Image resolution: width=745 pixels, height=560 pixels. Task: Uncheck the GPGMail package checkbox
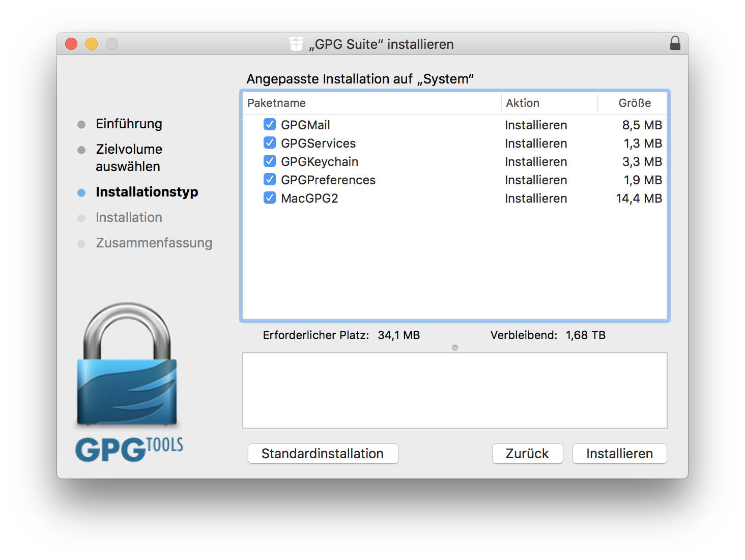(270, 125)
